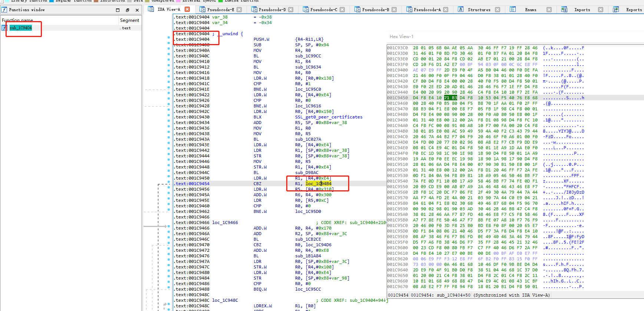Click the sub_D98AC call operand

tap(307, 173)
